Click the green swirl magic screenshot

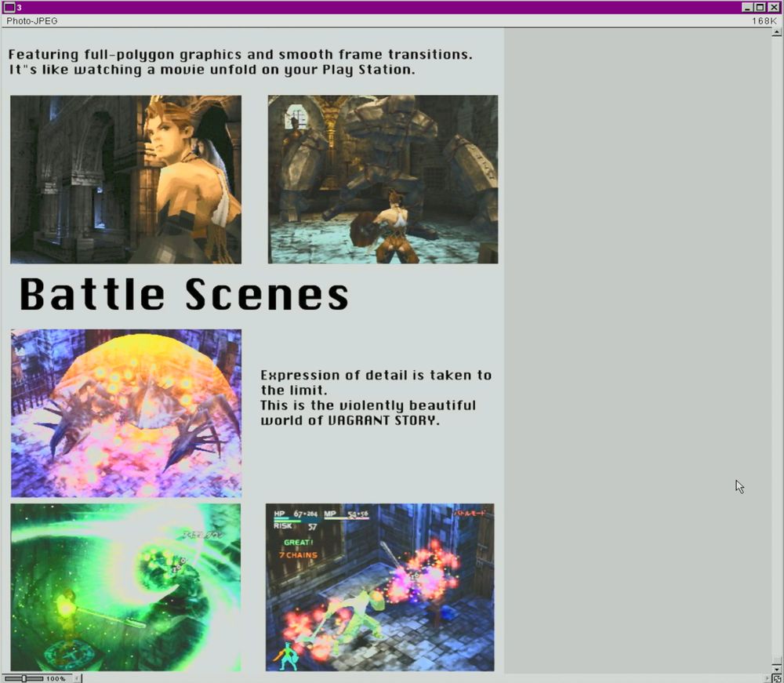pos(125,587)
